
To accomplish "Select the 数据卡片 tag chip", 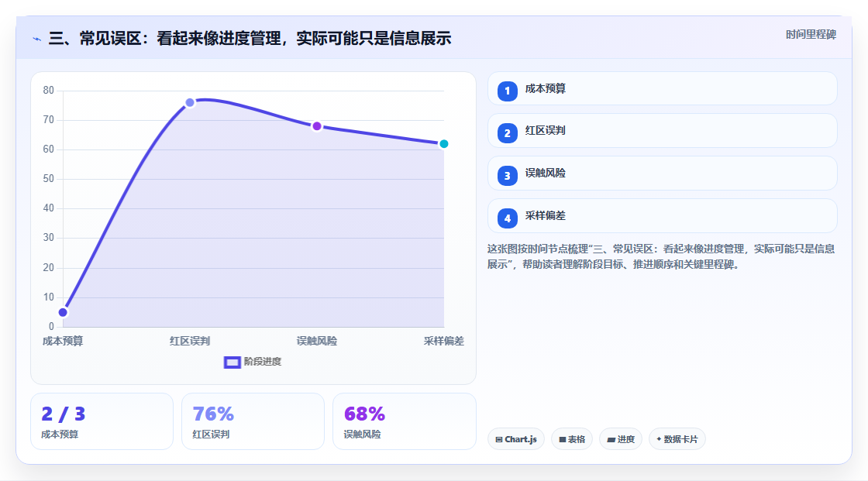I will tap(677, 439).
